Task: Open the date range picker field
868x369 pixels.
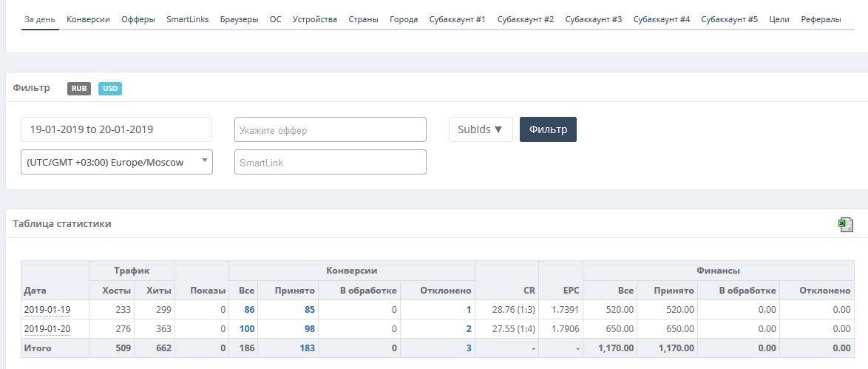Action: pos(117,129)
